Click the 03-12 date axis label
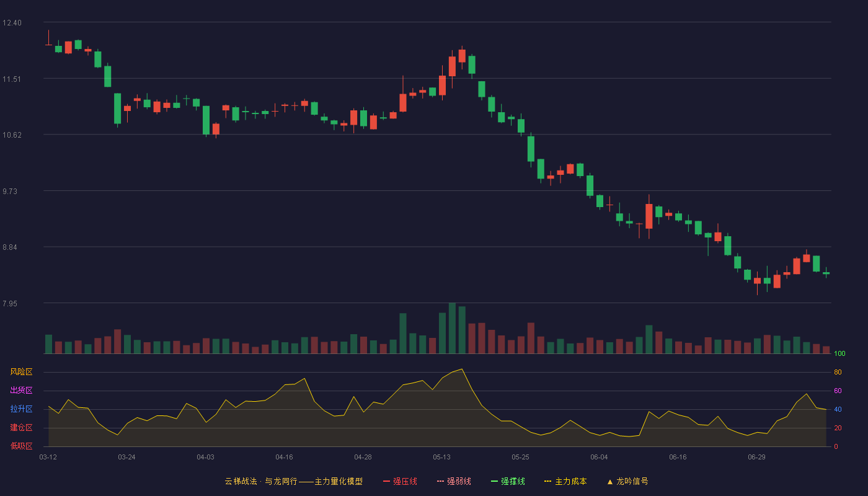 (x=48, y=457)
